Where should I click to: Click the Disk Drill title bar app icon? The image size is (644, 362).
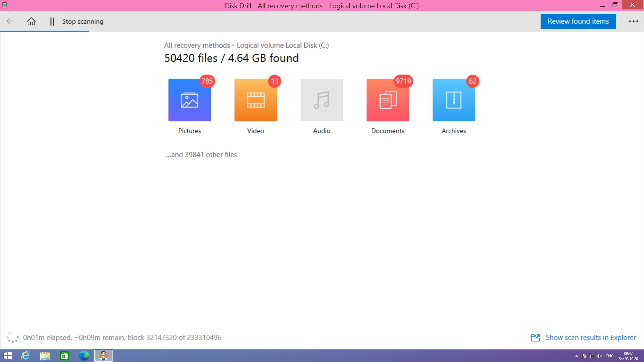pos(4,5)
